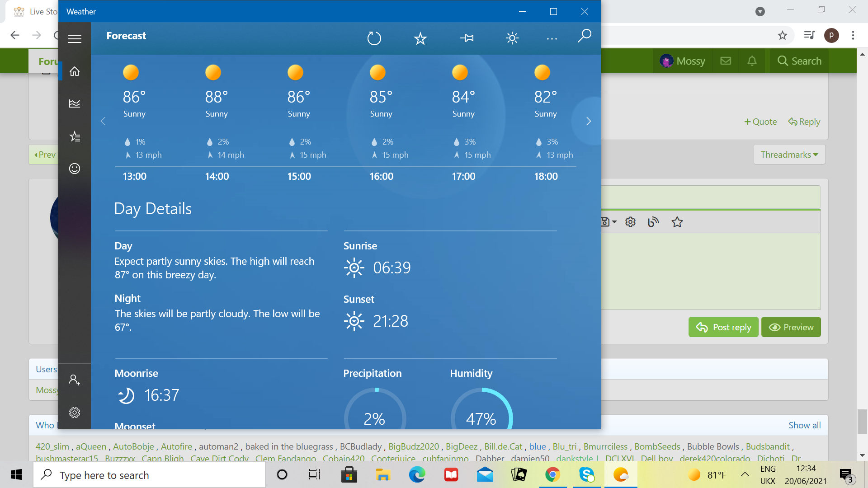Click the taskbar search box

pos(149,475)
